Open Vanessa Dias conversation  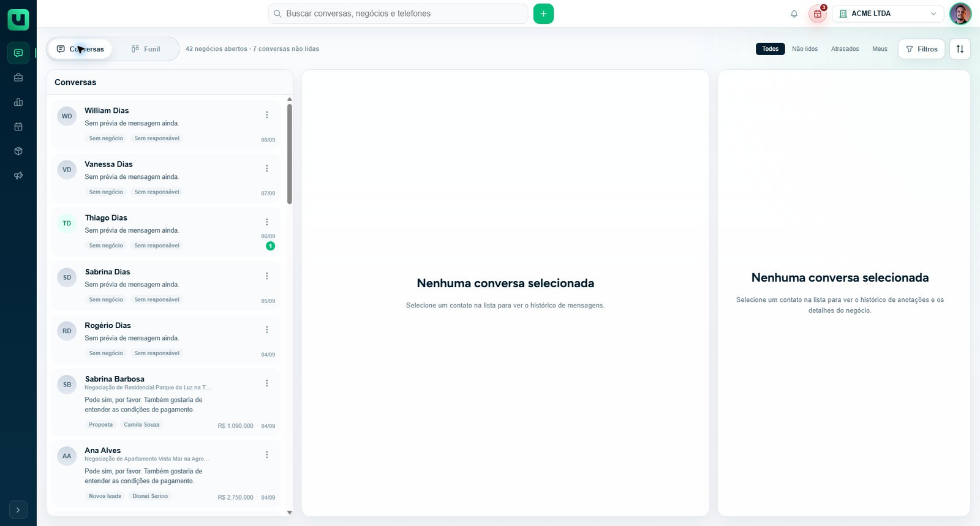tap(166, 178)
